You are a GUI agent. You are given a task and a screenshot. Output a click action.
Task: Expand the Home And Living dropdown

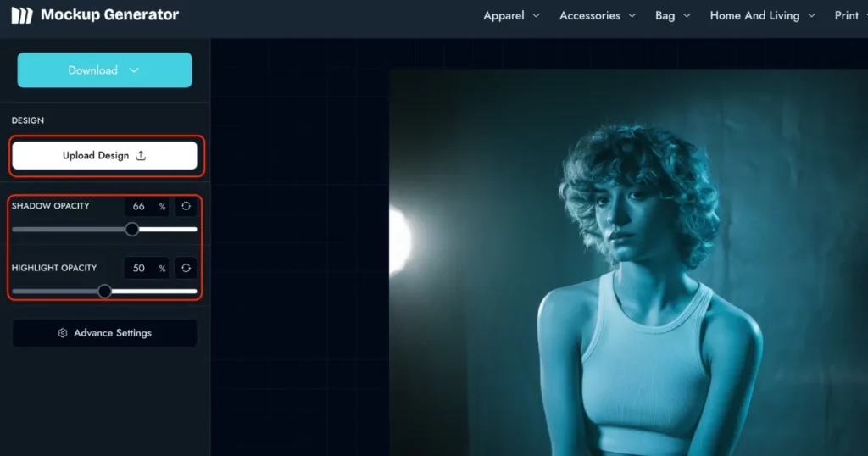pyautogui.click(x=762, y=16)
